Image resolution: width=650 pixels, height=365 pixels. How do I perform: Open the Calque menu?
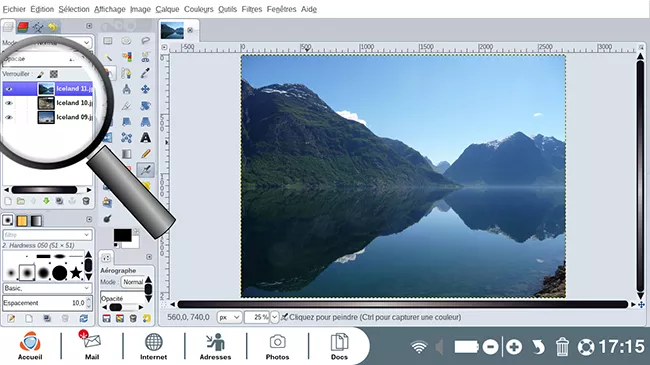pos(167,9)
